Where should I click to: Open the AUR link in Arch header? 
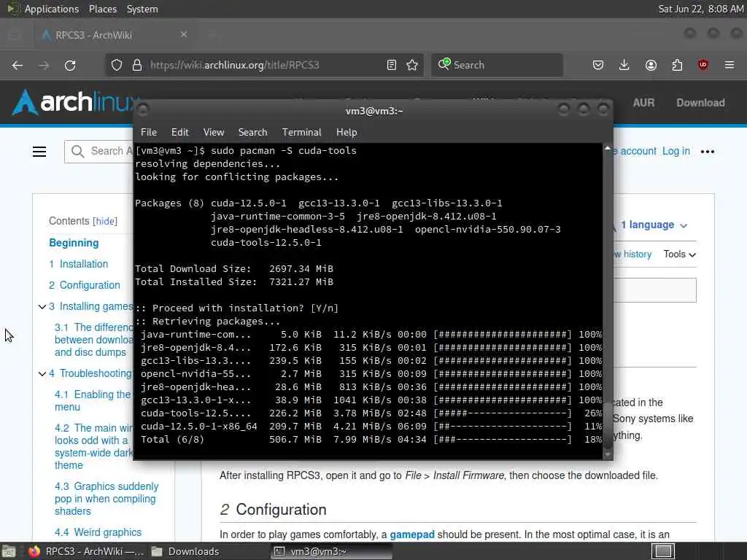coord(643,102)
